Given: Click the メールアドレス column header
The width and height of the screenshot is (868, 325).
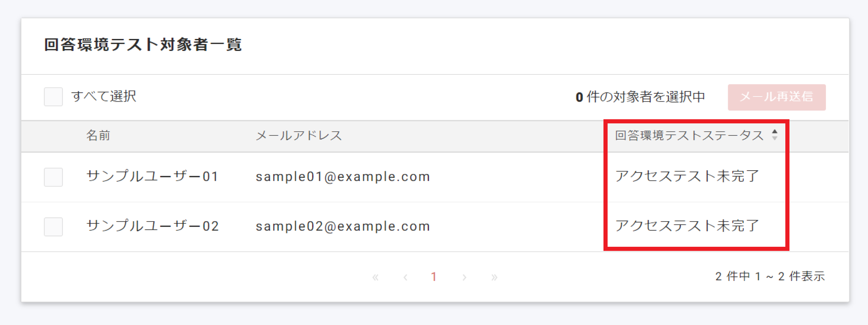Looking at the screenshot, I should (299, 135).
